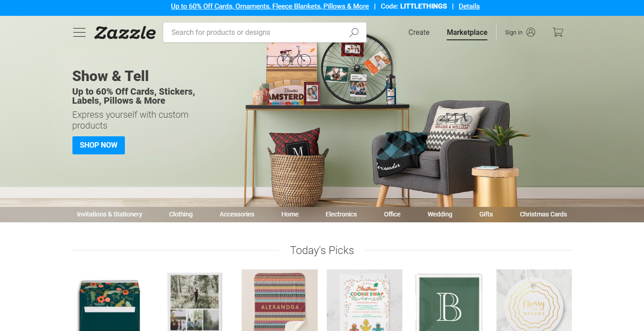The image size is (644, 331).
Task: Open the shopping cart icon
Action: point(558,32)
